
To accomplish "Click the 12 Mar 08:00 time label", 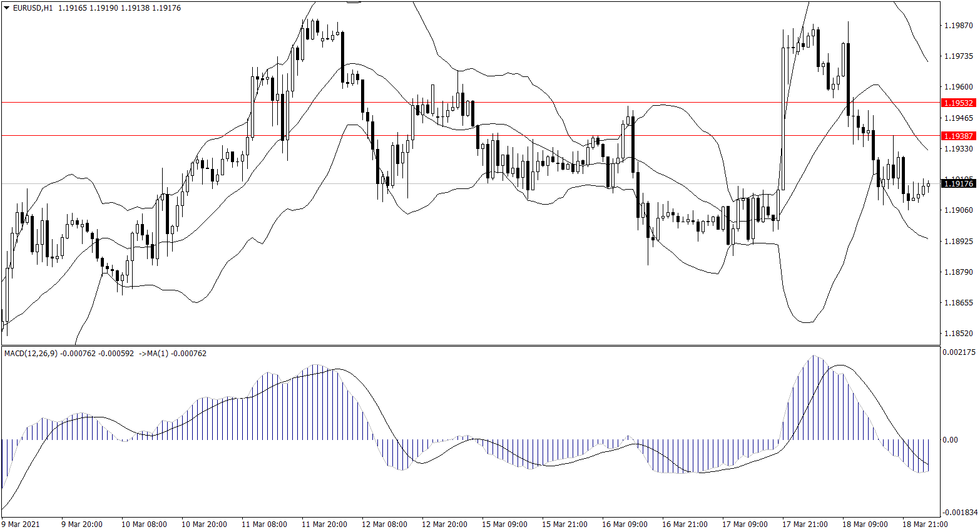I will [384, 524].
